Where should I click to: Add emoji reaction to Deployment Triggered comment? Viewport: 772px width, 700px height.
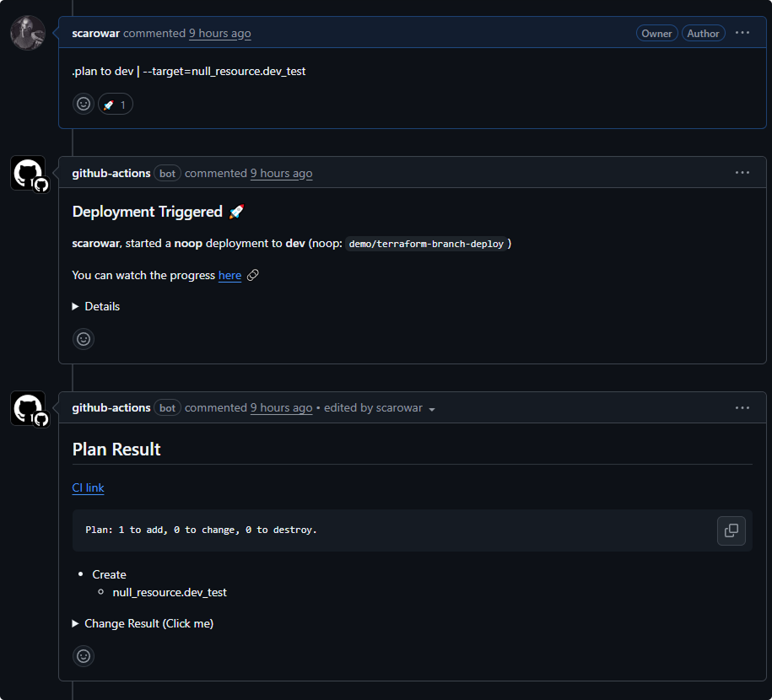84,339
